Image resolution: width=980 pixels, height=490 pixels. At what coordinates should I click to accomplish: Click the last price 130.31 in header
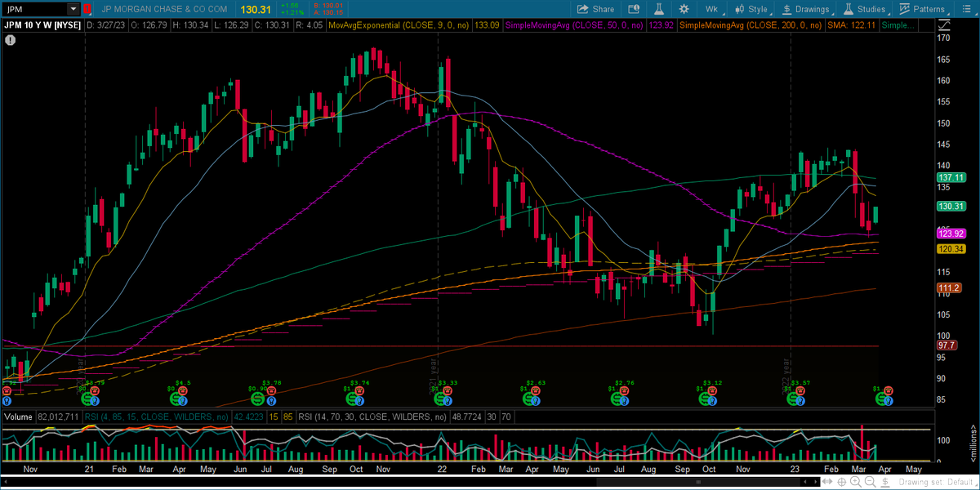coord(256,9)
